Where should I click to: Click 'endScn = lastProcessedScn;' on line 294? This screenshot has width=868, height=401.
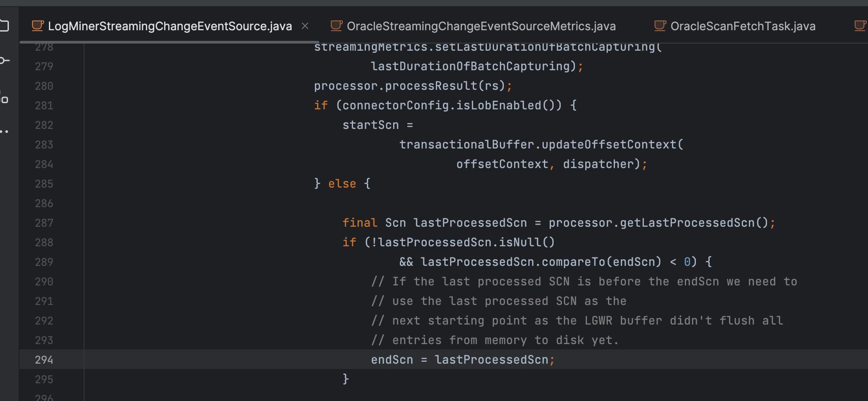463,360
